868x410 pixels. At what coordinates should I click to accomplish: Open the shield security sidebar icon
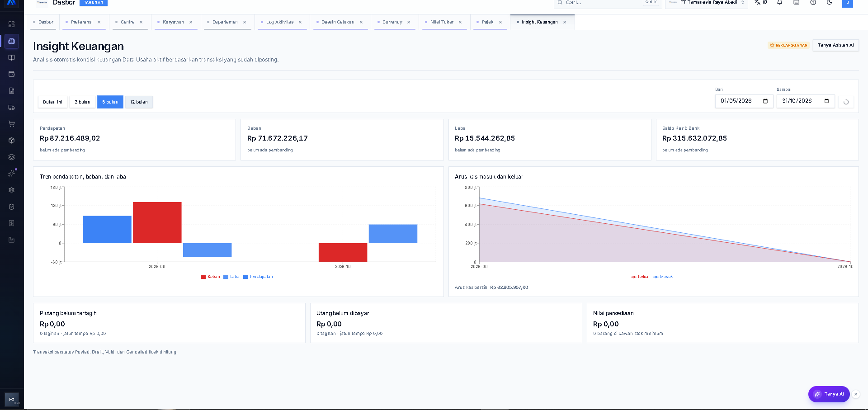click(12, 207)
